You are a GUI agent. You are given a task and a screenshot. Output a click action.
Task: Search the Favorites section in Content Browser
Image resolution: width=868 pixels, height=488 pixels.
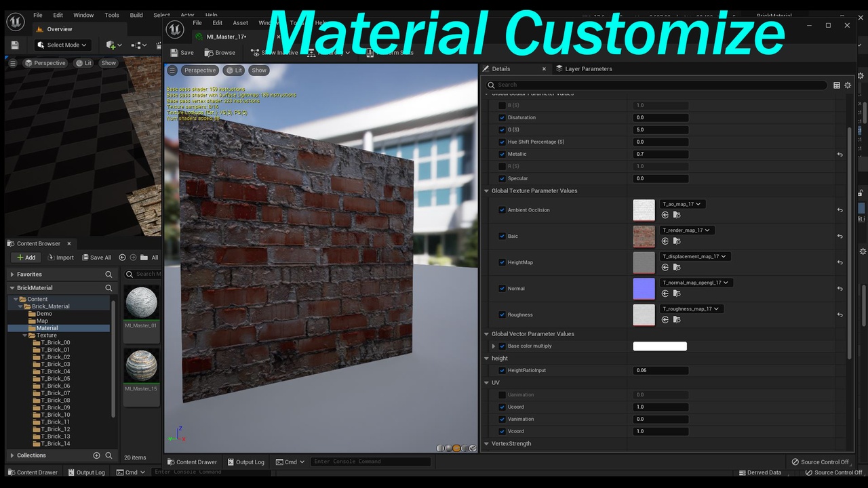(x=108, y=274)
